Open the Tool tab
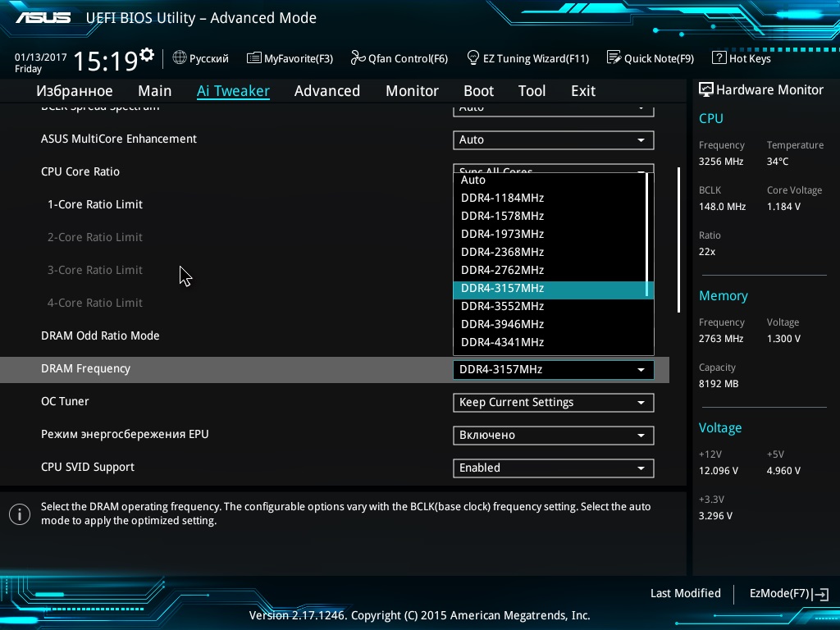The height and width of the screenshot is (630, 840). 532,90
